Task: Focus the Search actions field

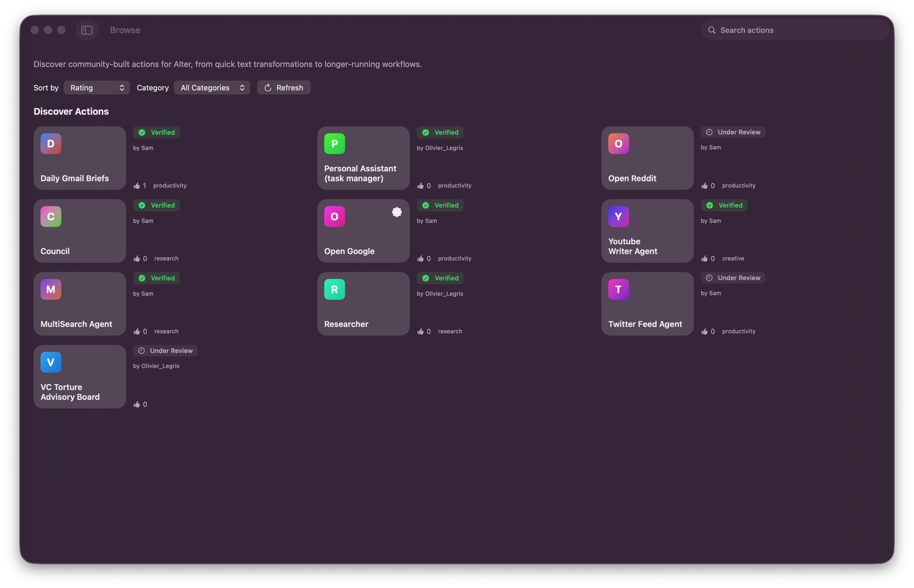Action: coord(795,30)
